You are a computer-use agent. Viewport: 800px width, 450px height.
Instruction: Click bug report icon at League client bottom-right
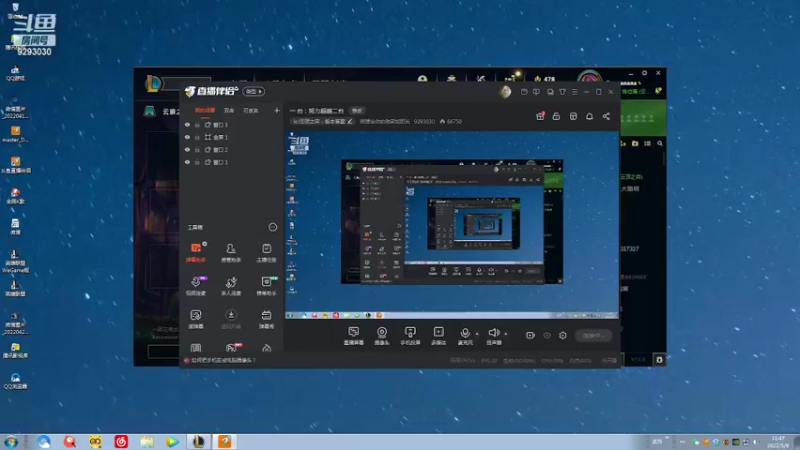659,360
